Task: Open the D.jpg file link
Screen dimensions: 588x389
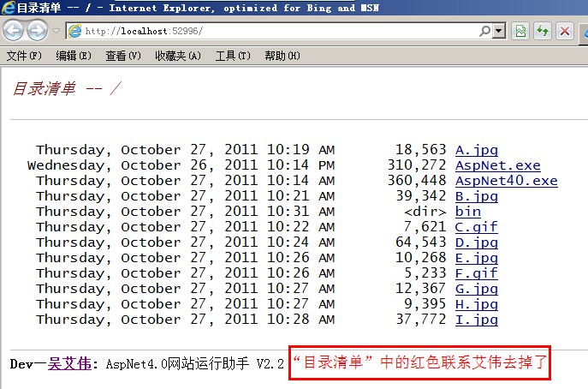Action: (477, 242)
